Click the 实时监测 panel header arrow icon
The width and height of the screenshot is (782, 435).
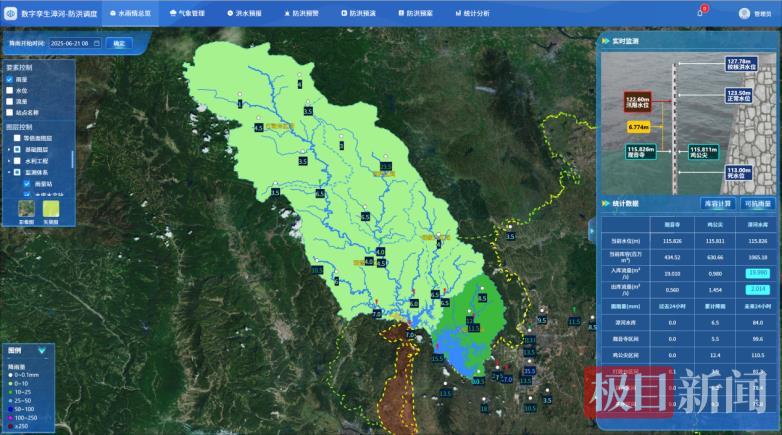point(605,41)
